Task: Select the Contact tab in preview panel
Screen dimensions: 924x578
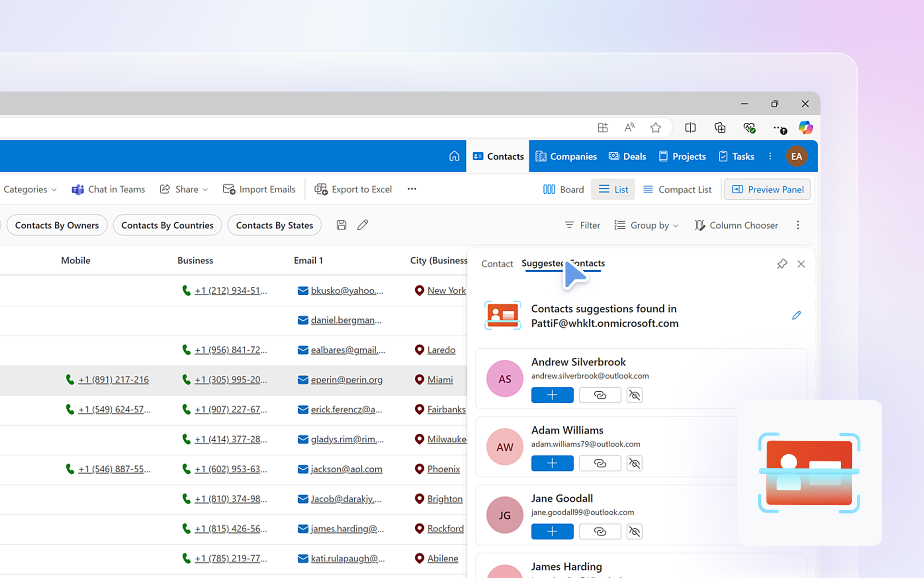Action: pos(497,263)
